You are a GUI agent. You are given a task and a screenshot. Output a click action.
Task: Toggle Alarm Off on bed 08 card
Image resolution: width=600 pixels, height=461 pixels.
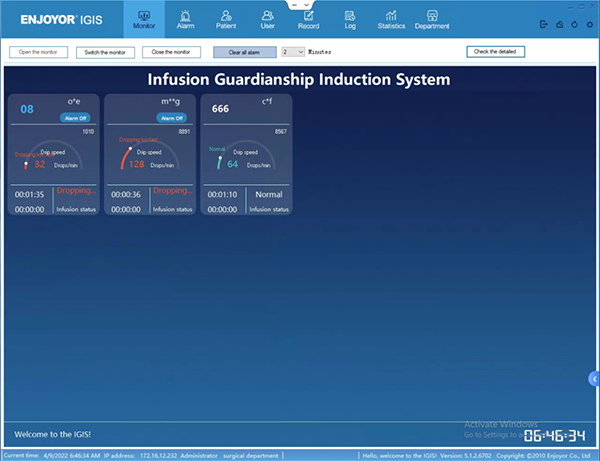tap(76, 118)
